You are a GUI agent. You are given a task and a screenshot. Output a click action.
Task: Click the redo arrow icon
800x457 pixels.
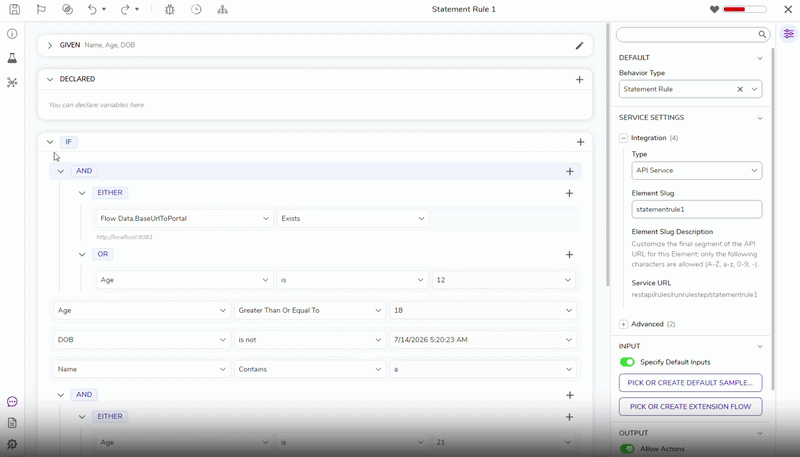point(125,9)
